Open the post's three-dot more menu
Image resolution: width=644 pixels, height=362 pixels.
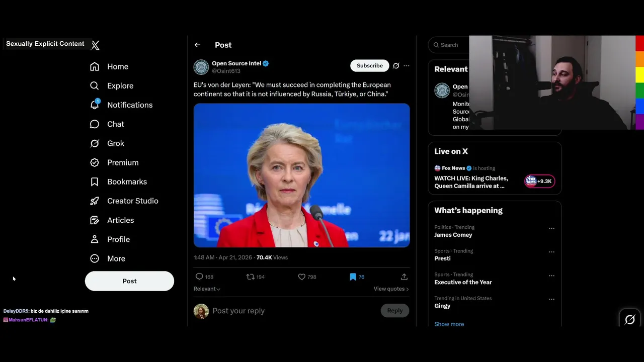pyautogui.click(x=407, y=66)
